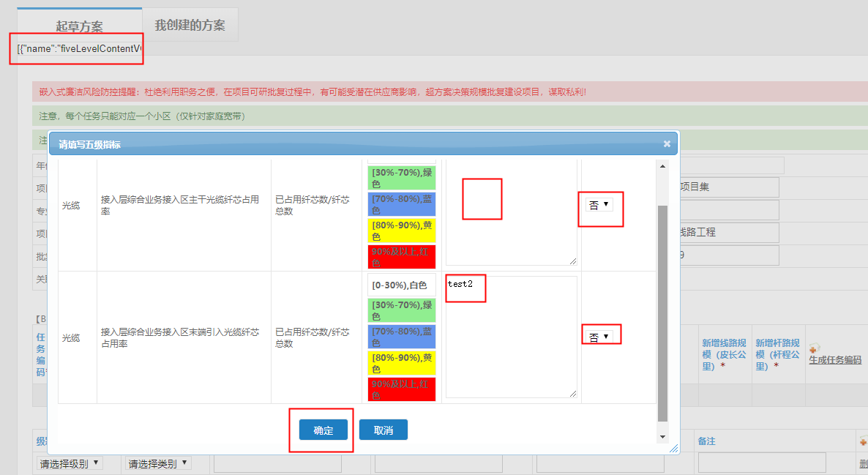The width and height of the screenshot is (868, 475).
Task: Click the orange plus icon above the 删 link
Action: (x=864, y=441)
